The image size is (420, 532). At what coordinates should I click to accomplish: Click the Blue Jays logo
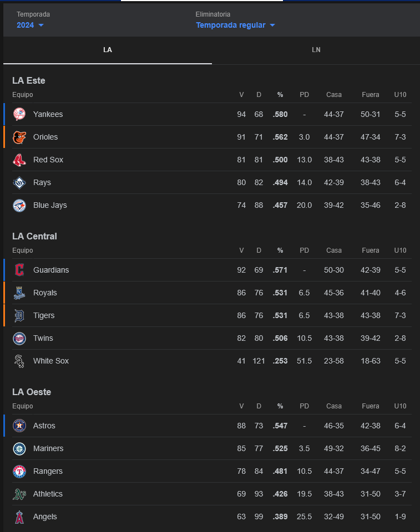point(19,205)
